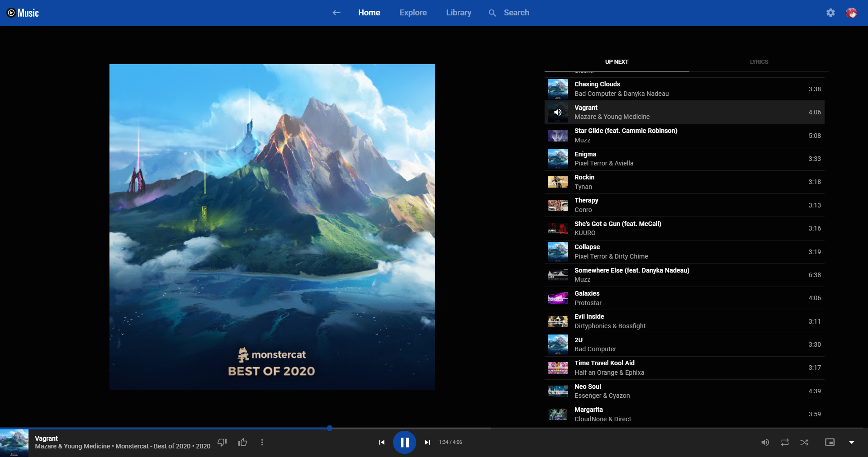Screen dimensions: 868x457
Task: Click the Protostar artist name
Action: [x=588, y=303]
